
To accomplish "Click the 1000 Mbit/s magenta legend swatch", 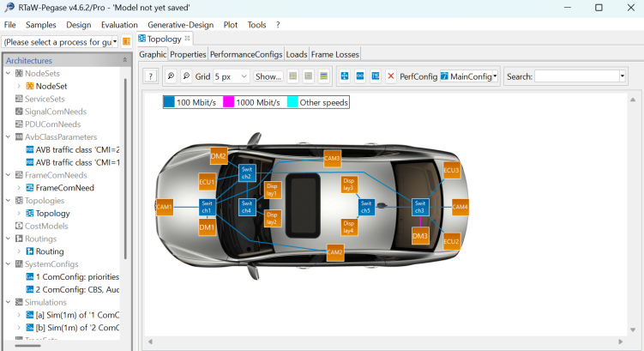I will pos(229,102).
